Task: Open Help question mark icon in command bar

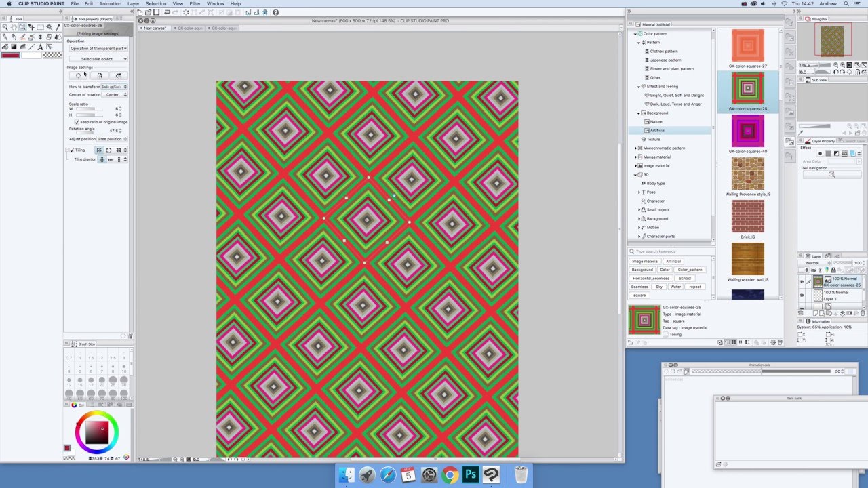Action: (275, 12)
